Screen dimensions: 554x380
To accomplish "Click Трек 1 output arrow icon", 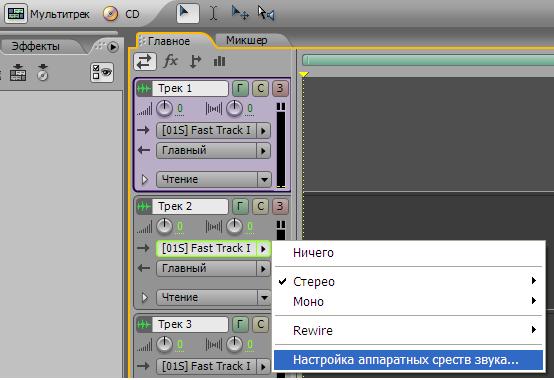I will (143, 151).
